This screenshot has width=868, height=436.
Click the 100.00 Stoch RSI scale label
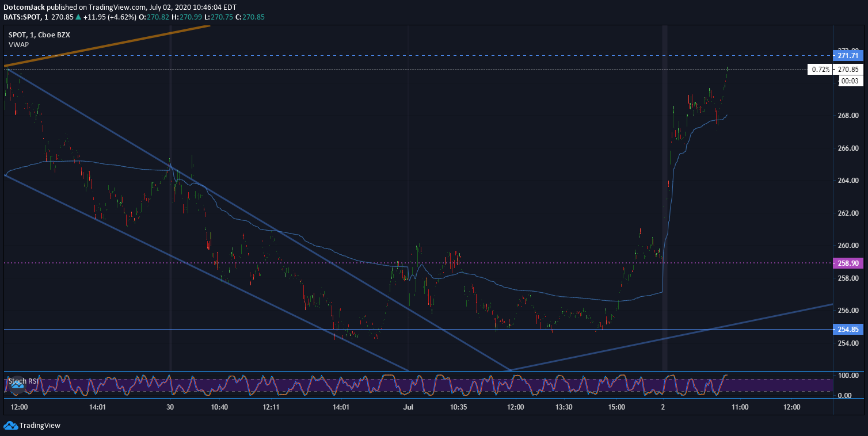848,376
